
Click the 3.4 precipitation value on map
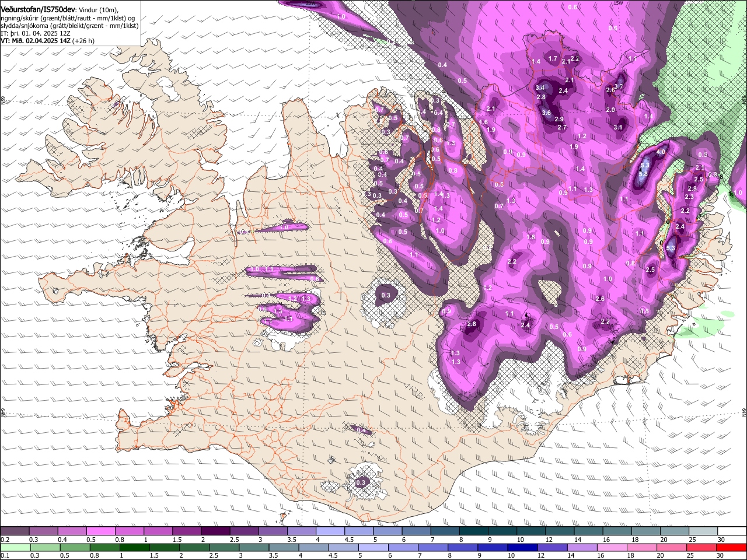tap(540, 88)
